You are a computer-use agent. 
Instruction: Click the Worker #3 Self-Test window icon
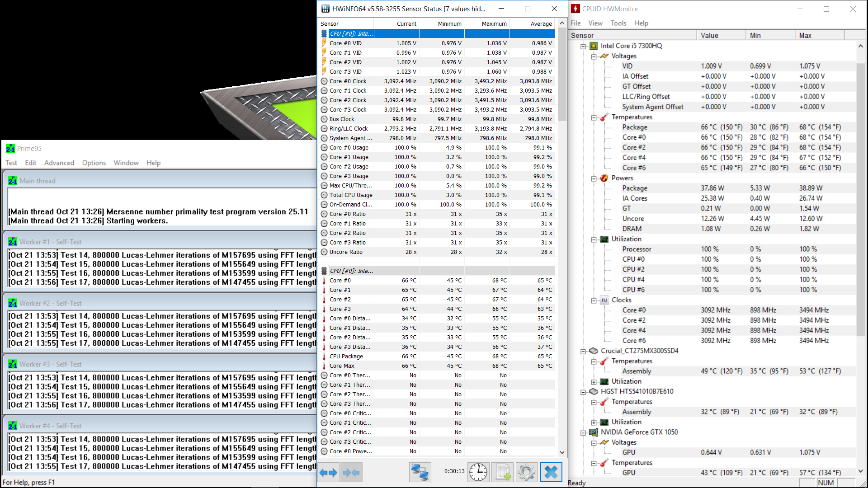(x=13, y=364)
